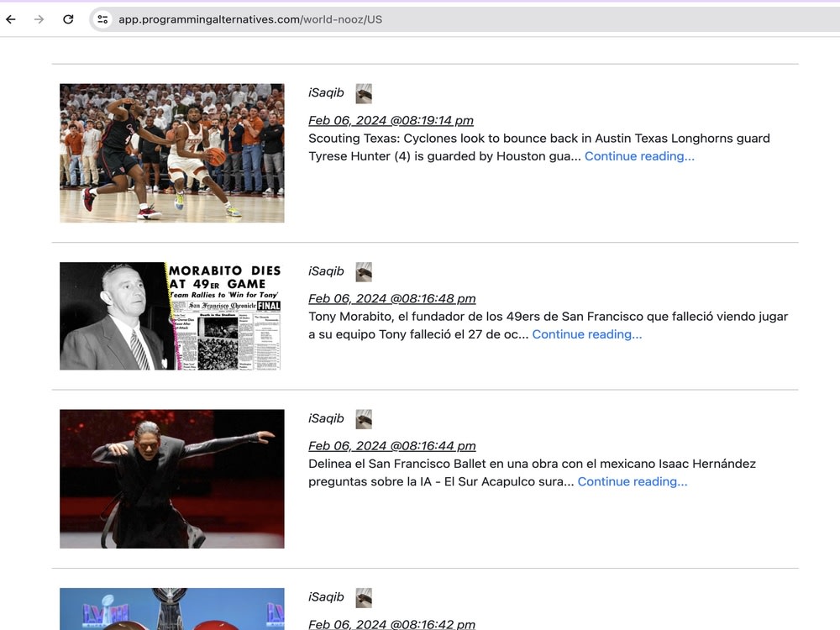Open iSaqib avatar on the Tony Morabito post
The width and height of the screenshot is (840, 630).
pos(364,272)
